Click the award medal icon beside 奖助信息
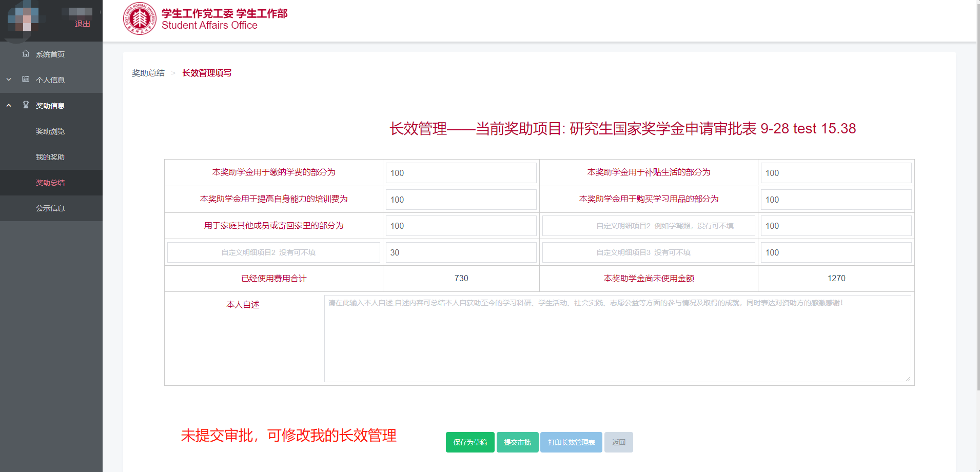 coord(26,105)
